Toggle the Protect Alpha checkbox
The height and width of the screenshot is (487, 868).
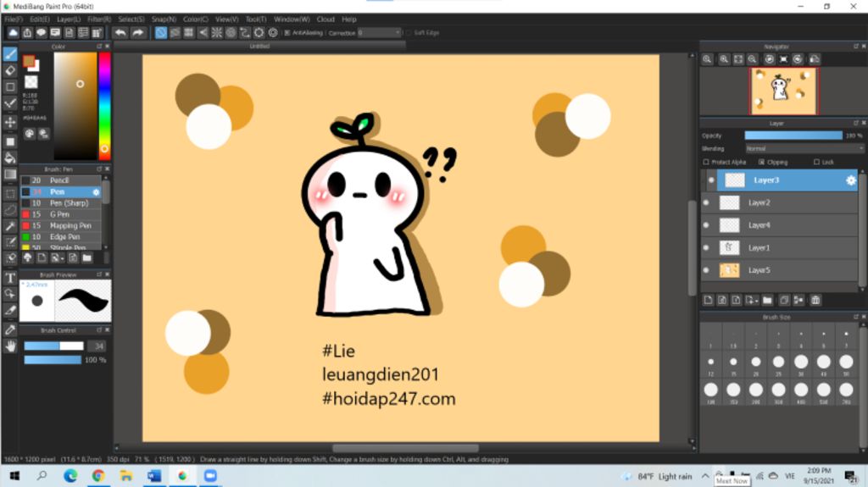tap(706, 162)
